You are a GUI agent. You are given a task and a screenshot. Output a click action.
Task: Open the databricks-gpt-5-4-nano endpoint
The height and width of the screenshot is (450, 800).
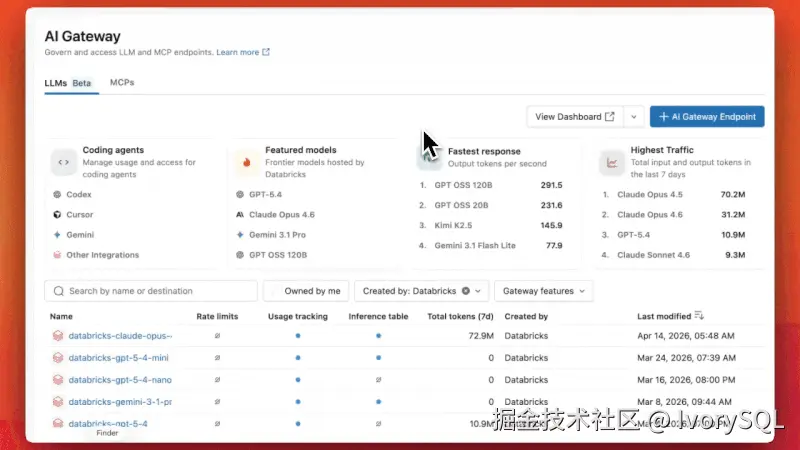pyautogui.click(x=120, y=380)
